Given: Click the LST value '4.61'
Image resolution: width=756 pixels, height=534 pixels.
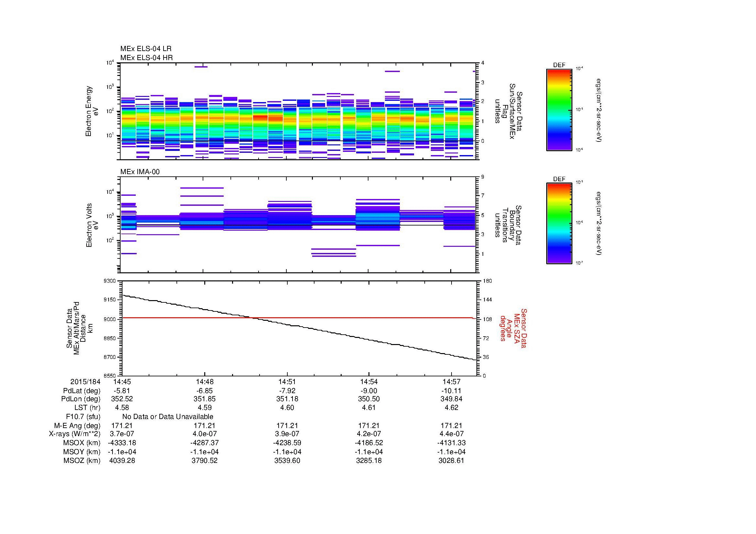Looking at the screenshot, I should [x=369, y=408].
